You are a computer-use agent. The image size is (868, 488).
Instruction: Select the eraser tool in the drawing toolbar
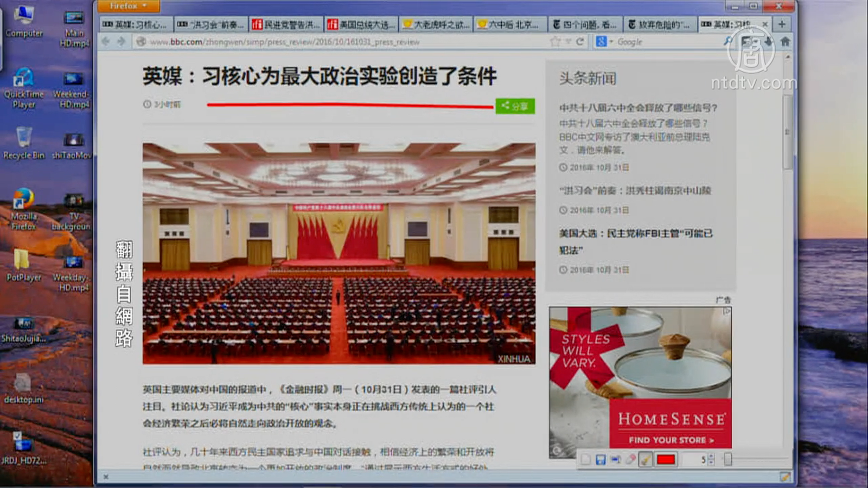630,460
